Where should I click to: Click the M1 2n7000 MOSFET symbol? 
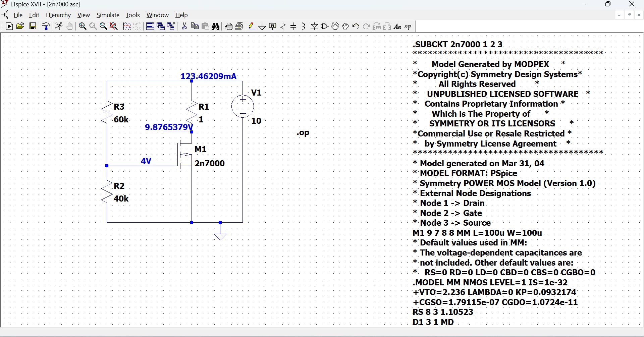pos(185,154)
